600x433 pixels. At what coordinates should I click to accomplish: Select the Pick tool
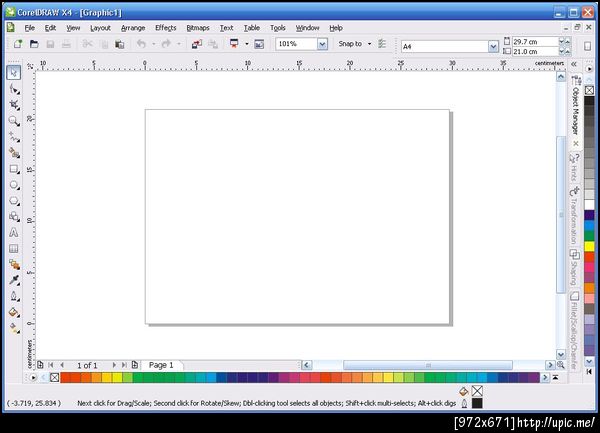pyautogui.click(x=14, y=72)
